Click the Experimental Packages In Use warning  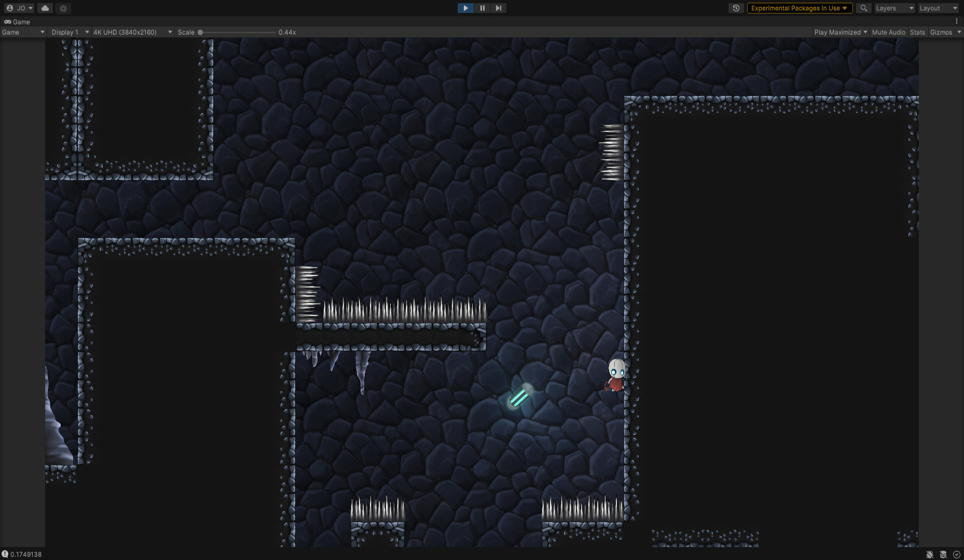[x=800, y=8]
